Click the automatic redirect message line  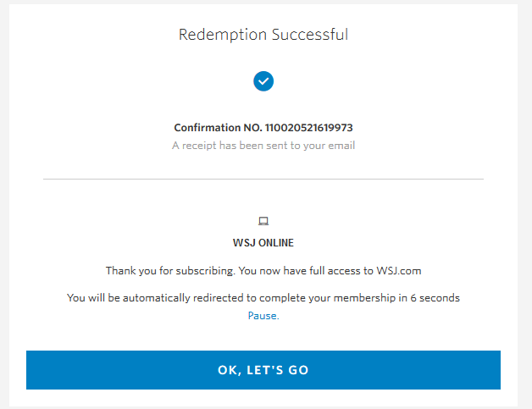point(263,298)
